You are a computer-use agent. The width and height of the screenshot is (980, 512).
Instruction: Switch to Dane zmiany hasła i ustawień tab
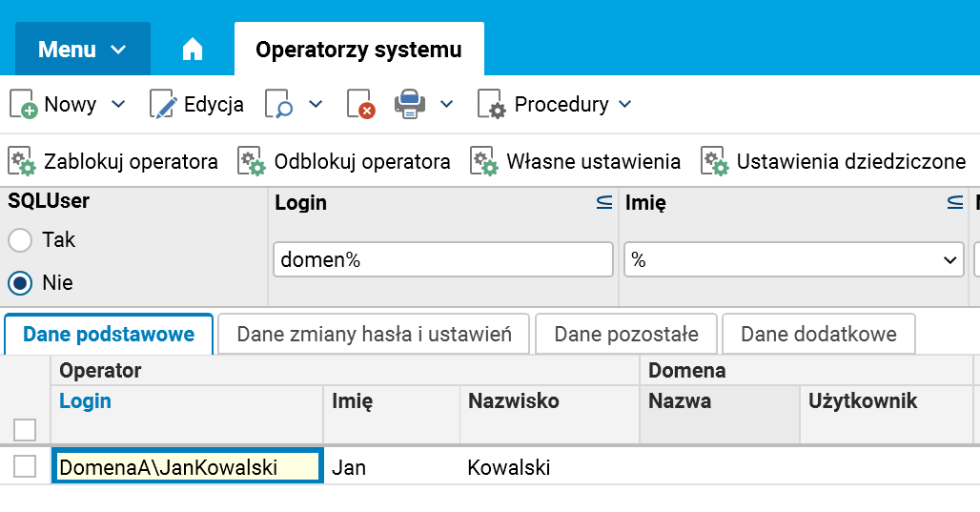(x=375, y=335)
